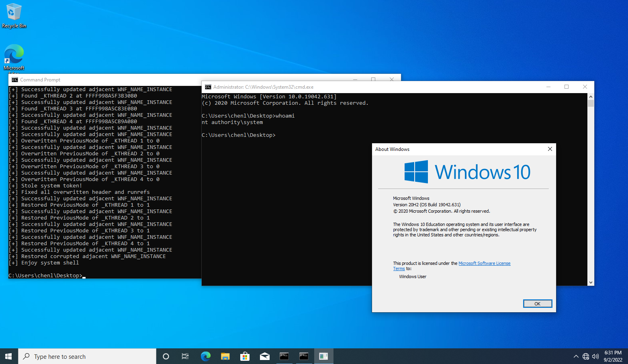Click the Command Prompt window system icon

pos(15,80)
